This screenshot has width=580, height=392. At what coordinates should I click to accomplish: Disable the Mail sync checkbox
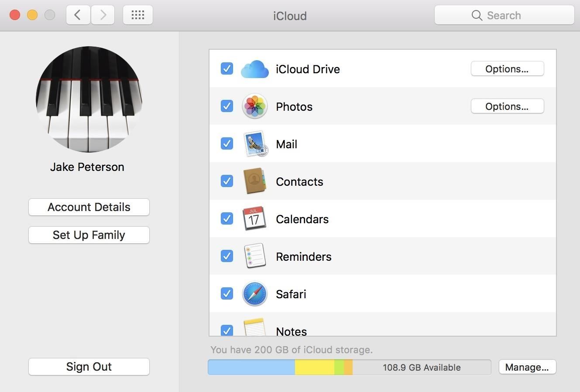pos(227,143)
